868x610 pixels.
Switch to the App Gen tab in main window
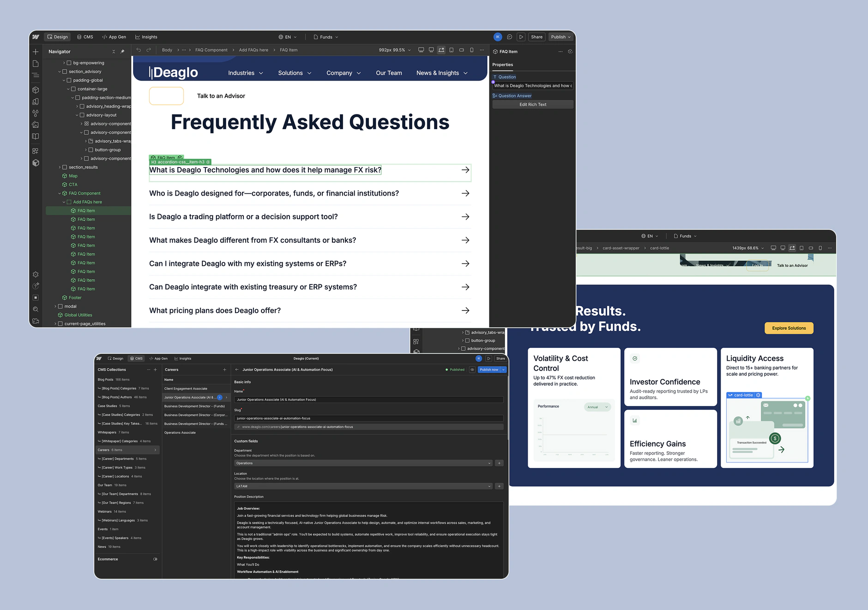coord(114,37)
